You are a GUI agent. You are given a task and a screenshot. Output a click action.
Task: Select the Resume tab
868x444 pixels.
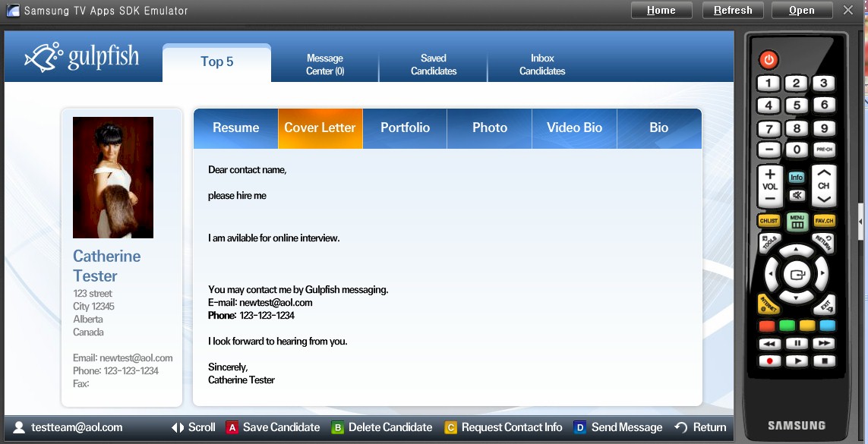pyautogui.click(x=235, y=128)
